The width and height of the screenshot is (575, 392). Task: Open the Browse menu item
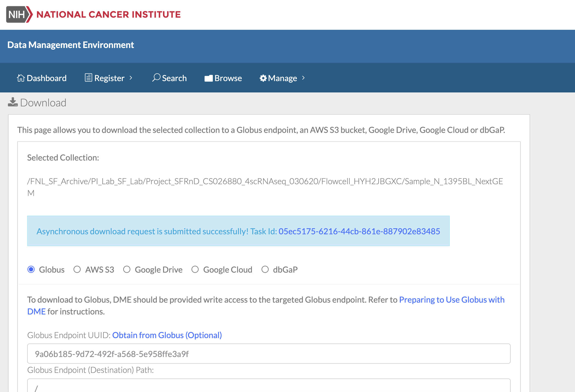coord(228,78)
